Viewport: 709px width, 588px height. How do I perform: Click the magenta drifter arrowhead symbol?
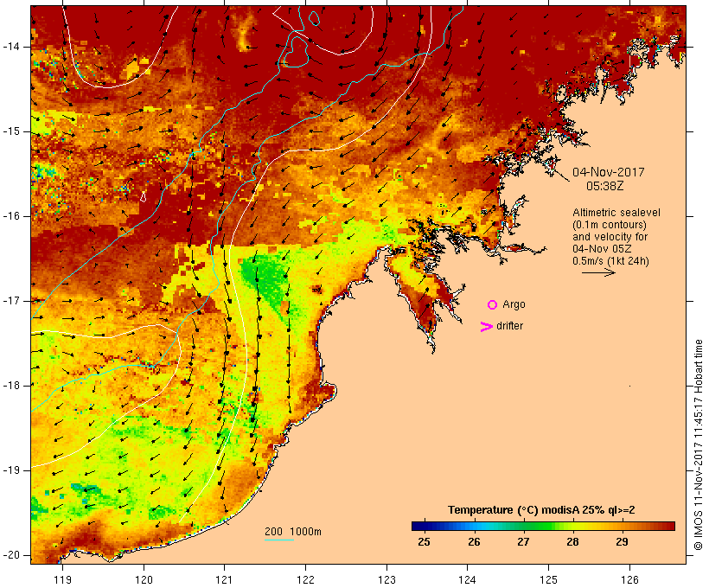487,327
